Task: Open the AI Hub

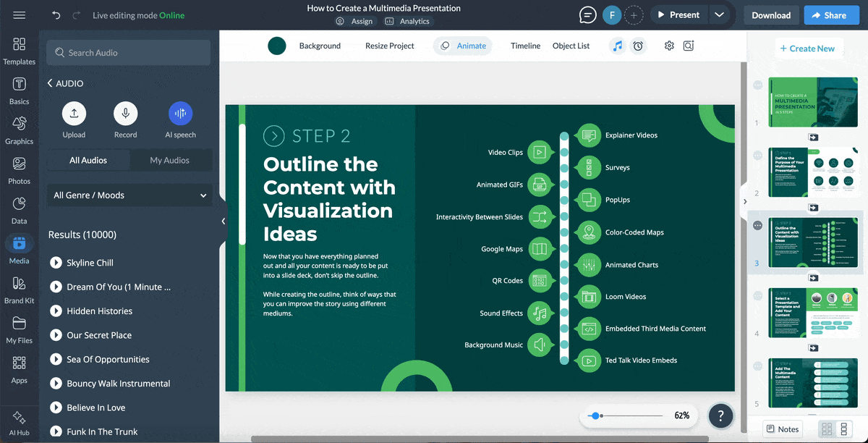Action: pos(20,422)
